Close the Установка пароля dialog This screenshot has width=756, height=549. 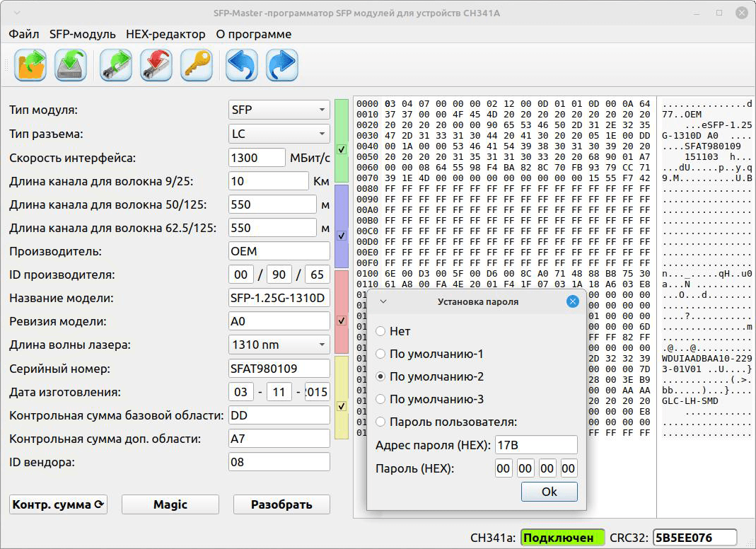tap(573, 301)
